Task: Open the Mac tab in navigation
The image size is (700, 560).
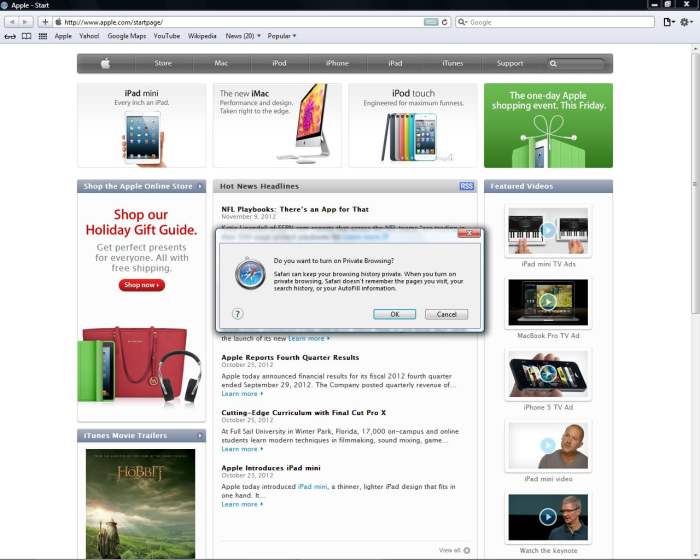Action: (x=221, y=63)
